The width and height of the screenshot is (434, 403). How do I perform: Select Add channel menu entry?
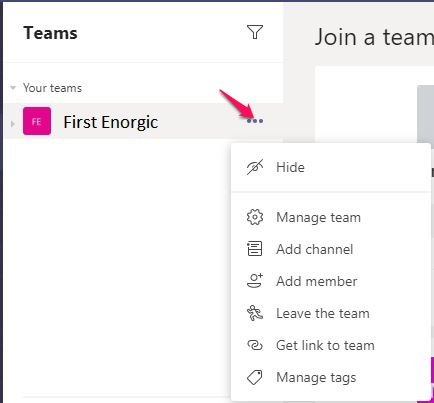(x=331, y=249)
